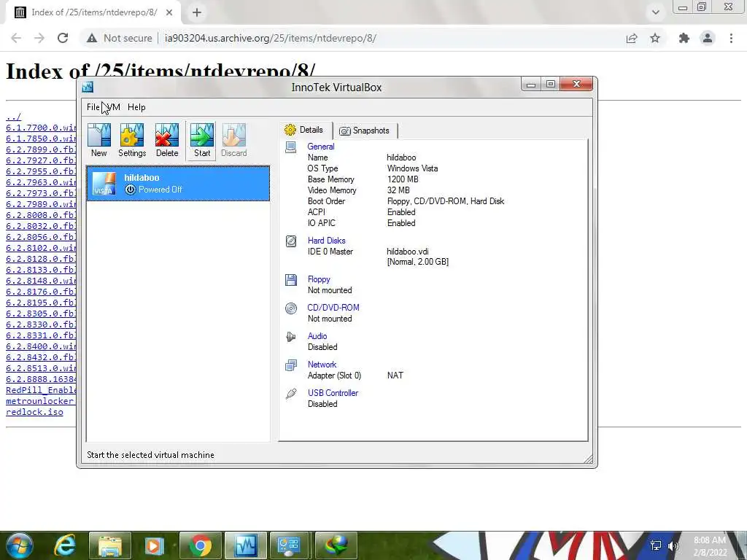
Task: Click the redlock.iso link in Chrome
Action: coord(34,412)
